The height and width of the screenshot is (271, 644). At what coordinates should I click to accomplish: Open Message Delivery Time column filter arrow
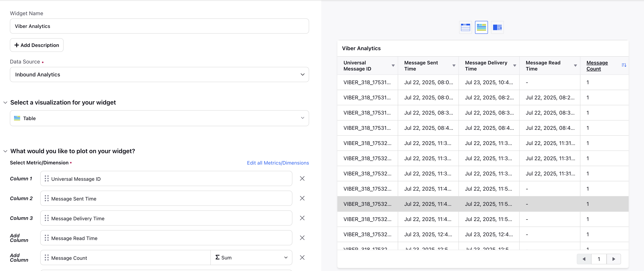[515, 66]
